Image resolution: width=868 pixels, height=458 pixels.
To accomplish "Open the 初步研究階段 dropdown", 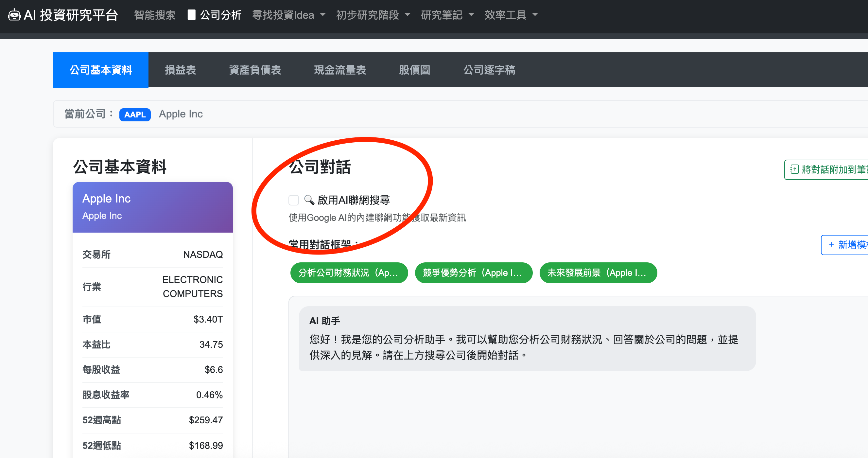I will [x=373, y=15].
